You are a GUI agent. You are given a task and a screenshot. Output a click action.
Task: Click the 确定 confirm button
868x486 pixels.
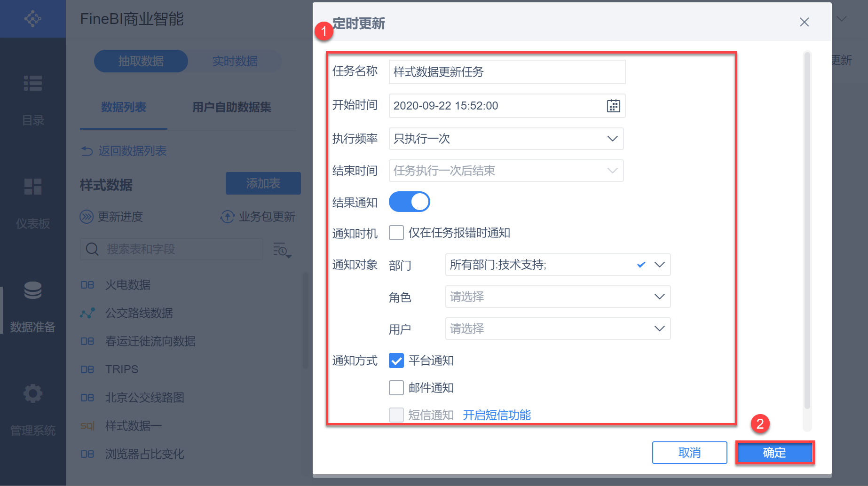click(x=774, y=453)
